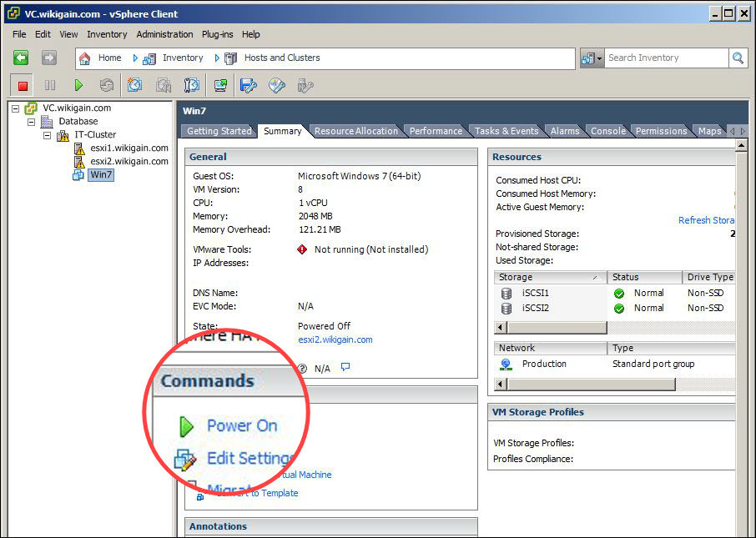Open the Plug-ins menu

coord(217,34)
